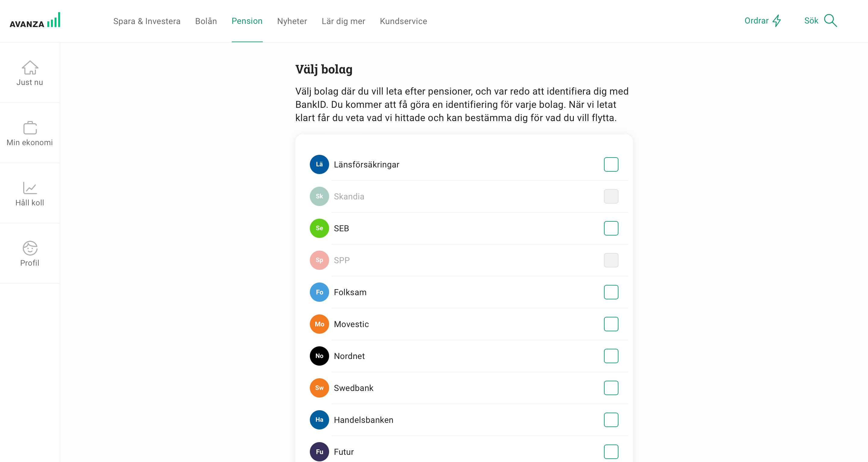868x462 pixels.
Task: Enable the Swedbank checkbox
Action: 611,388
